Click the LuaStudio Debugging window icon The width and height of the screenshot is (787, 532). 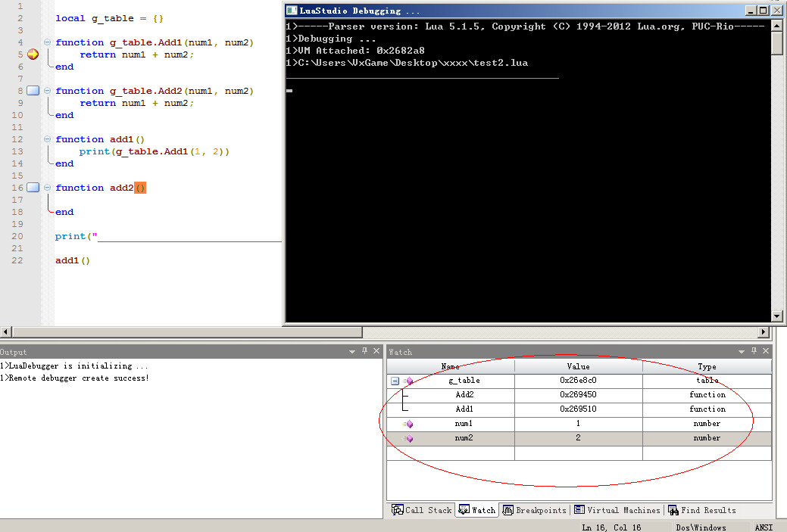pos(291,11)
